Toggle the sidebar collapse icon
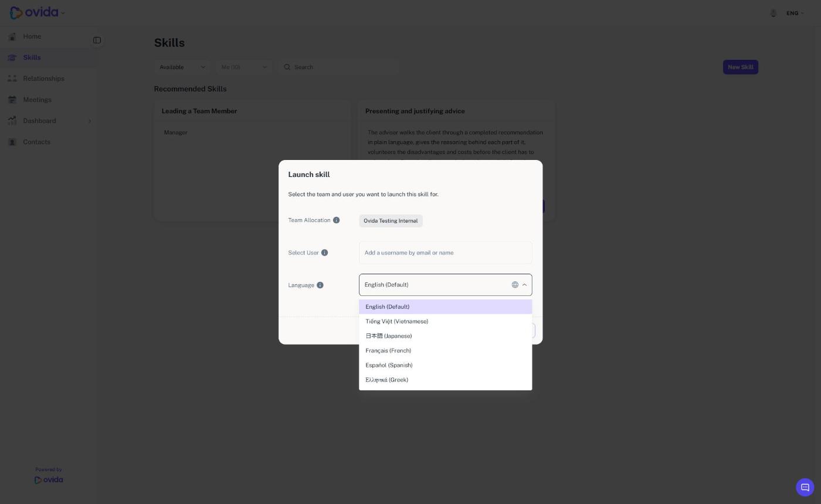Screen dimensions: 821x504 (97, 40)
